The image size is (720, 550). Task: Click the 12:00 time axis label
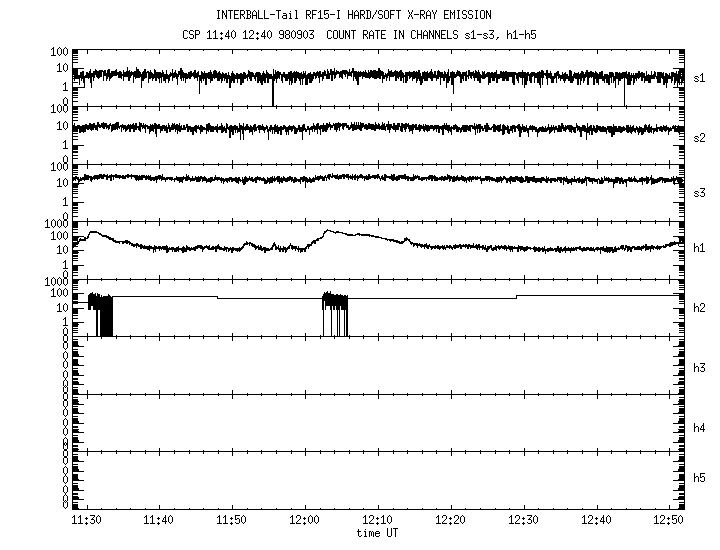coord(305,520)
